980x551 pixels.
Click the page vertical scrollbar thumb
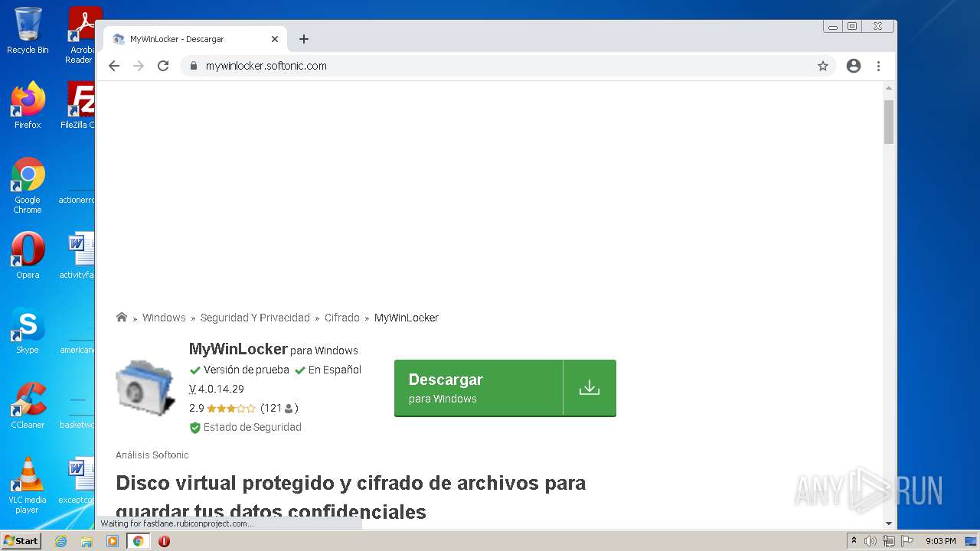coord(889,121)
